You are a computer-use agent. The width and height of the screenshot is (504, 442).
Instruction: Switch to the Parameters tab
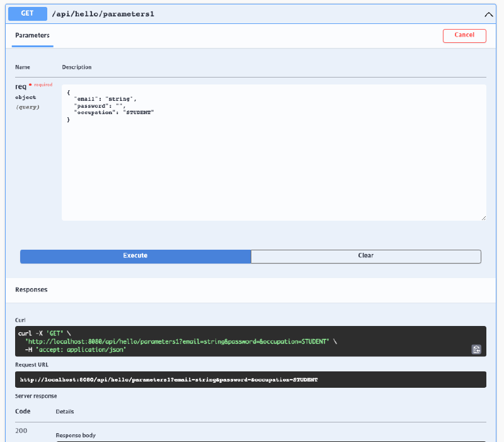(x=32, y=35)
